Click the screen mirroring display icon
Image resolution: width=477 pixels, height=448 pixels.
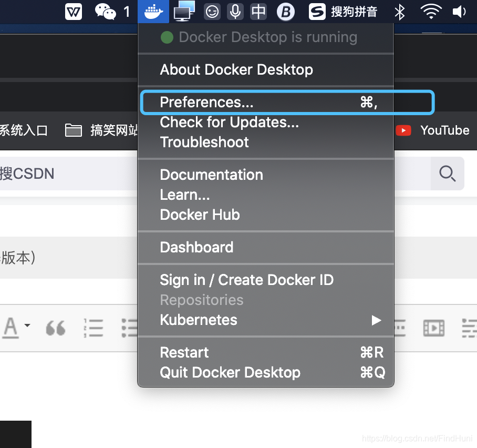tap(183, 11)
